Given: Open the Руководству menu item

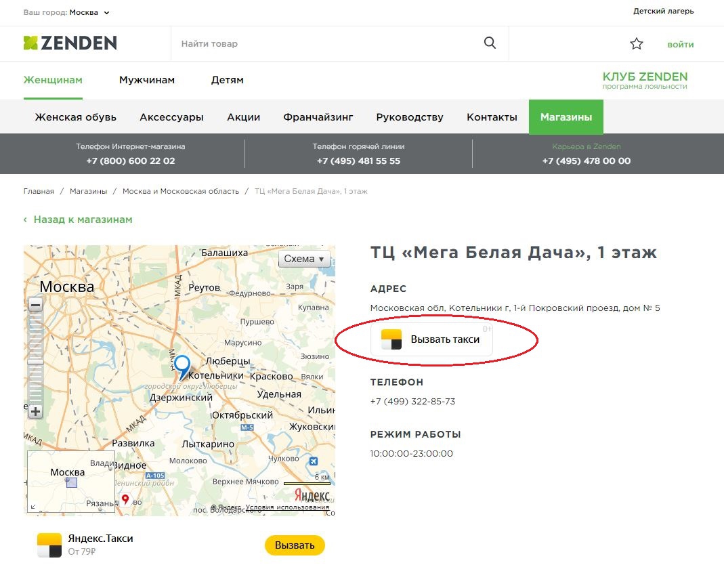Looking at the screenshot, I should coord(410,117).
